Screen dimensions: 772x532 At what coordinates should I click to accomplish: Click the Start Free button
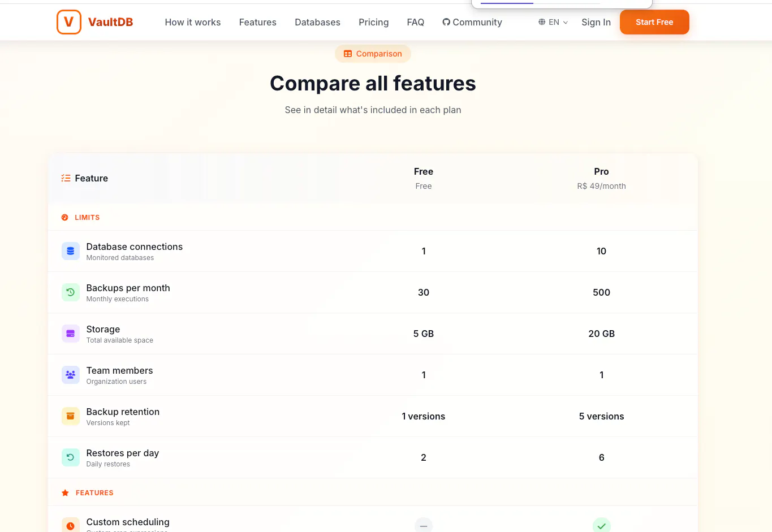654,22
